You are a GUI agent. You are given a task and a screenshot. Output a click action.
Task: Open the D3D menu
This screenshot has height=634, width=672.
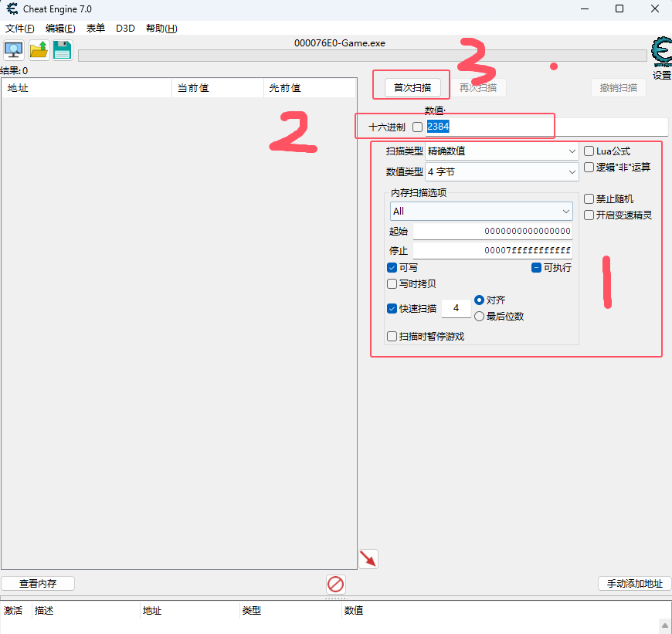(126, 29)
